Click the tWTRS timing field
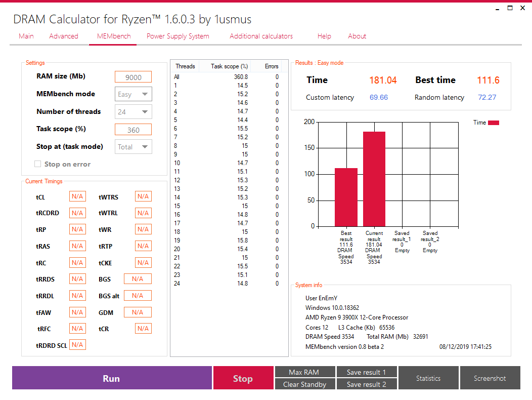 [143, 196]
